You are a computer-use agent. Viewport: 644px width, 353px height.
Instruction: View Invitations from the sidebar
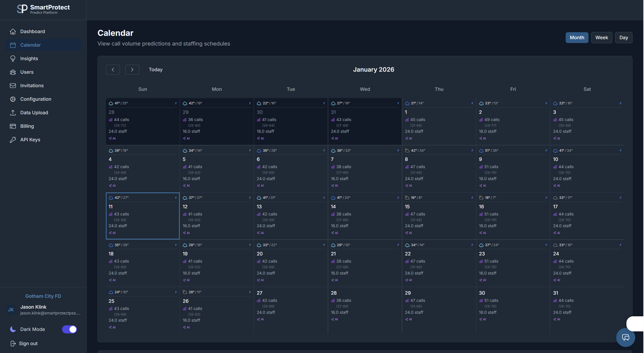pyautogui.click(x=32, y=85)
